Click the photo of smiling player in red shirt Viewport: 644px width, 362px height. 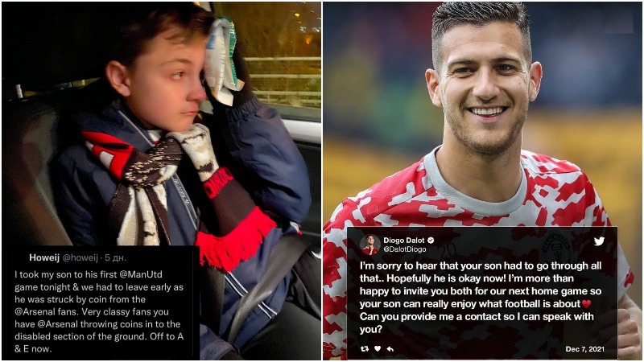point(482,181)
